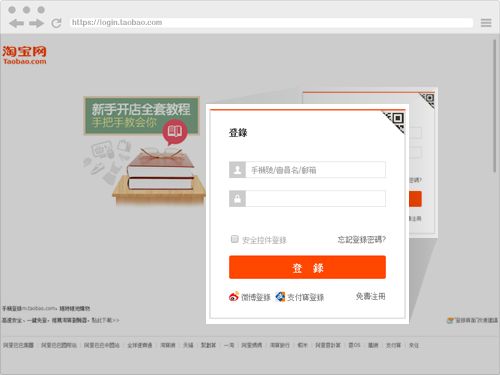The height and width of the screenshot is (375, 500).
Task: Click the password input field
Action: (316, 199)
